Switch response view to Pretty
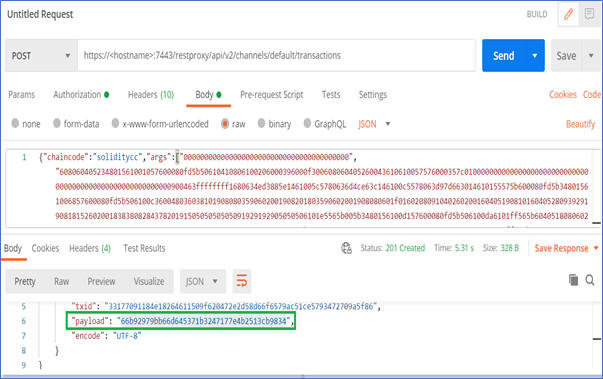 [25, 281]
